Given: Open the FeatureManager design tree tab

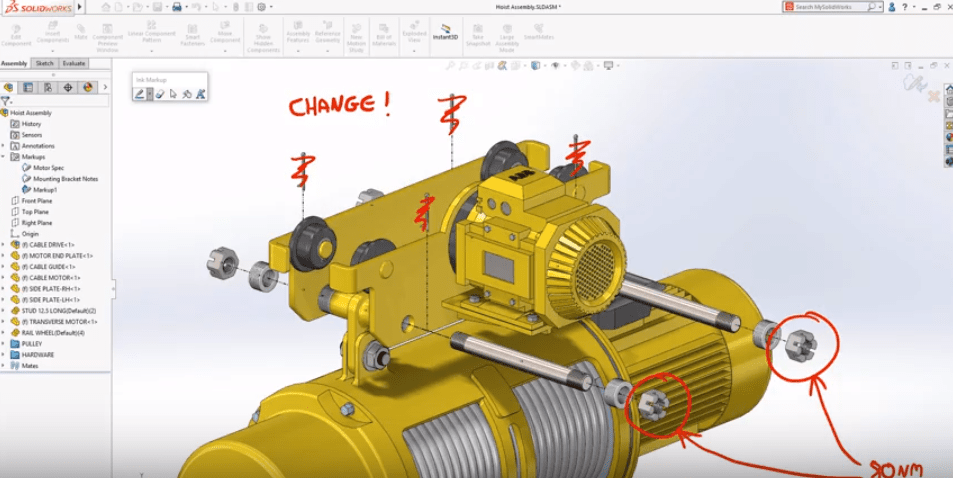Looking at the screenshot, I should [x=9, y=88].
